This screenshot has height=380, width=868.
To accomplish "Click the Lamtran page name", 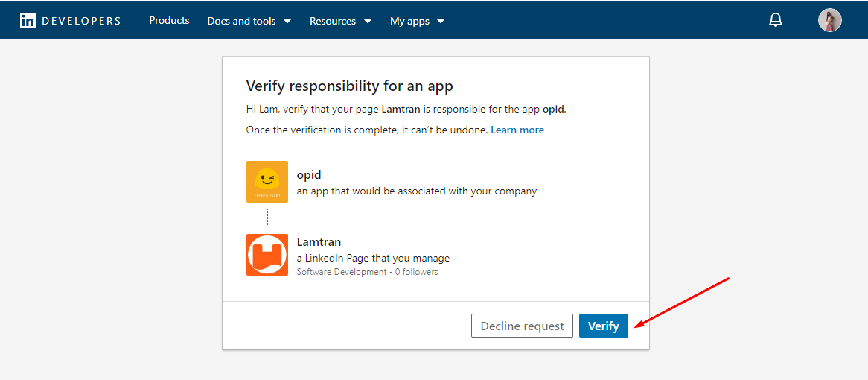I will pos(319,241).
